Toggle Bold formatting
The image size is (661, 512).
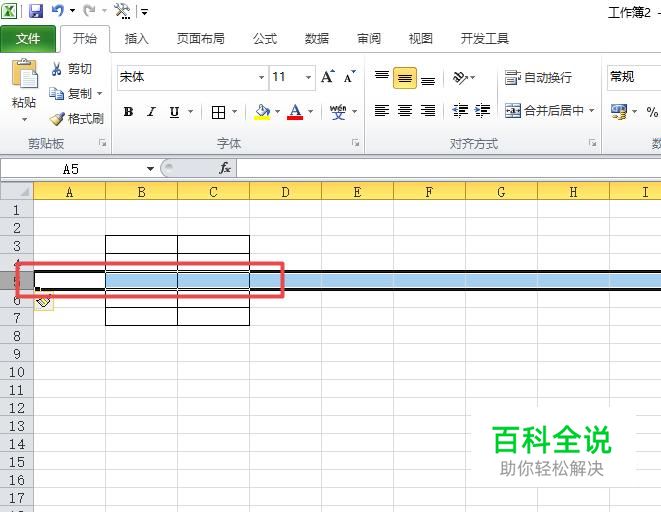[x=129, y=112]
